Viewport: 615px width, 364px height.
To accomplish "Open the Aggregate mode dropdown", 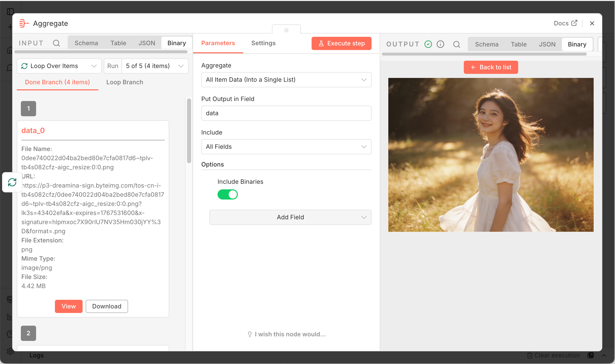I will click(x=286, y=80).
